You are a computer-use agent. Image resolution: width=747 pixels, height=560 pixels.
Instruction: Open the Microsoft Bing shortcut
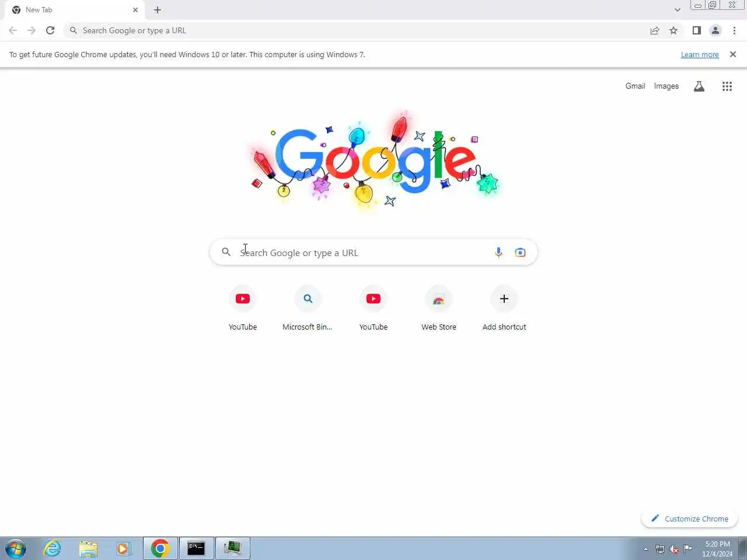coord(308,309)
